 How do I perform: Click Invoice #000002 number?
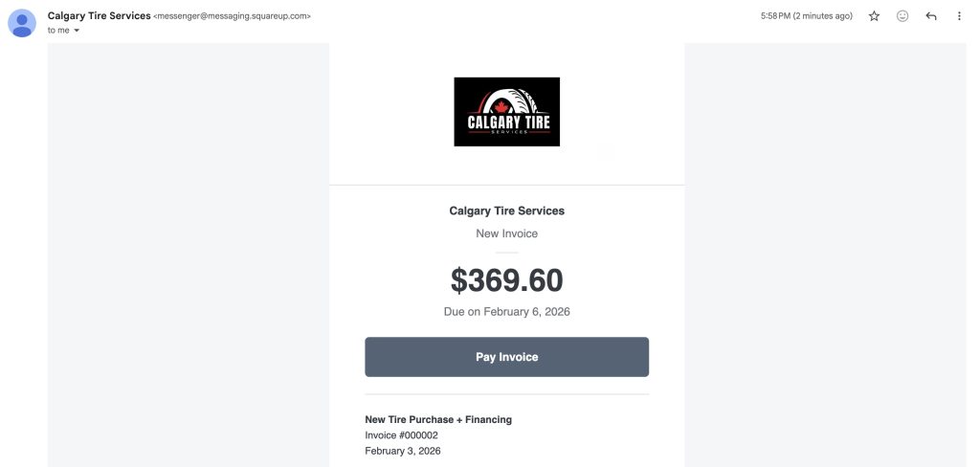pos(401,435)
